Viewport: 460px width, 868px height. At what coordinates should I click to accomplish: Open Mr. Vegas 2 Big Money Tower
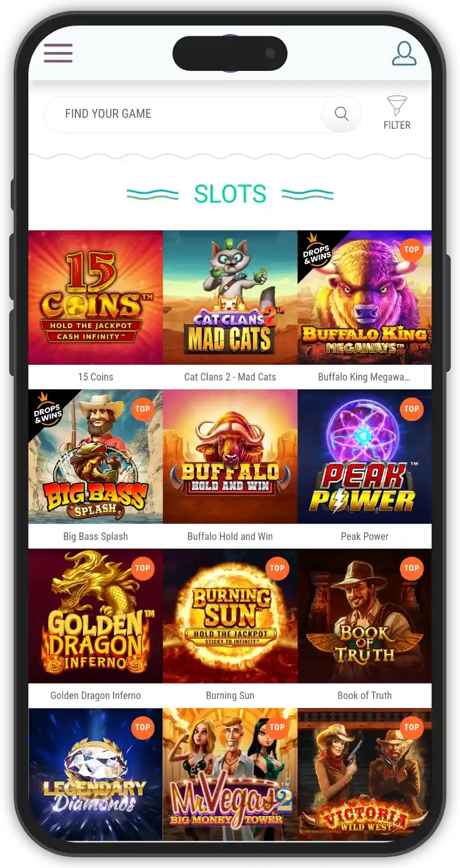pyautogui.click(x=230, y=774)
